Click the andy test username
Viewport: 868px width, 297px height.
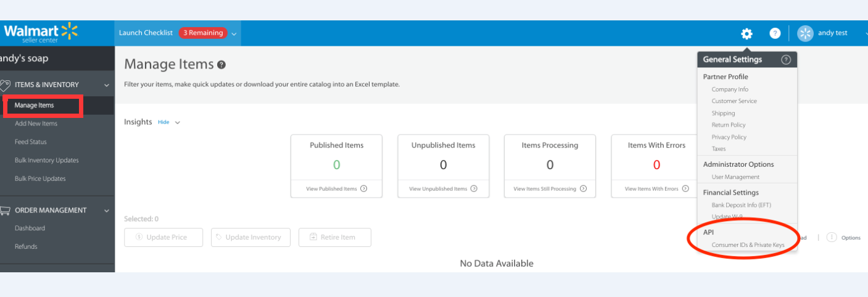pyautogui.click(x=833, y=33)
